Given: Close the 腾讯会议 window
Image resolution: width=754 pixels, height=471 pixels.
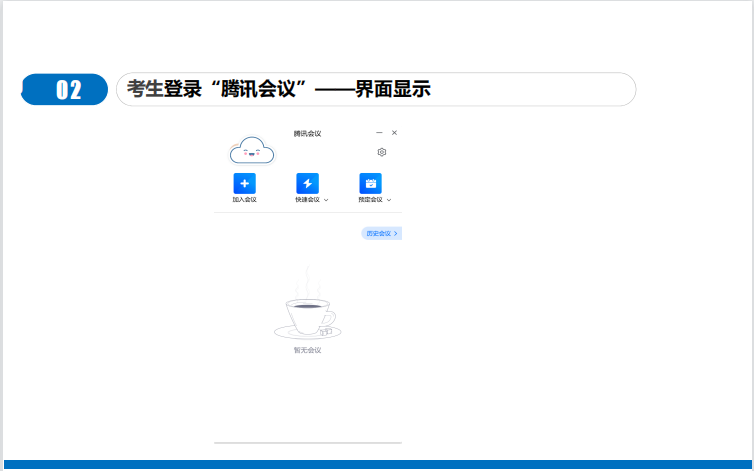Looking at the screenshot, I should pos(394,132).
